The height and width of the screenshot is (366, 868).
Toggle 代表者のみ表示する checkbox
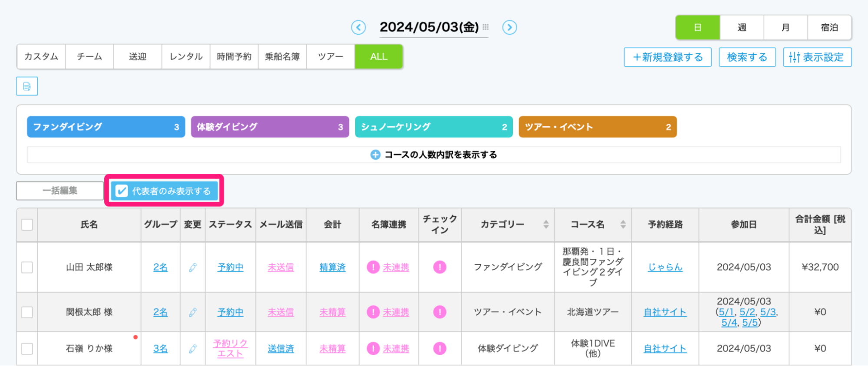(122, 191)
